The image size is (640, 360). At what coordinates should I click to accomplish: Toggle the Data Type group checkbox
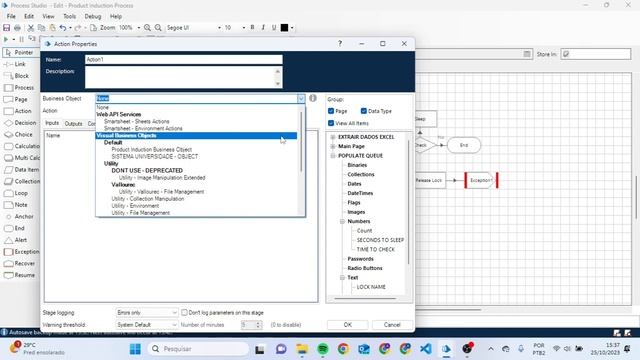point(364,111)
